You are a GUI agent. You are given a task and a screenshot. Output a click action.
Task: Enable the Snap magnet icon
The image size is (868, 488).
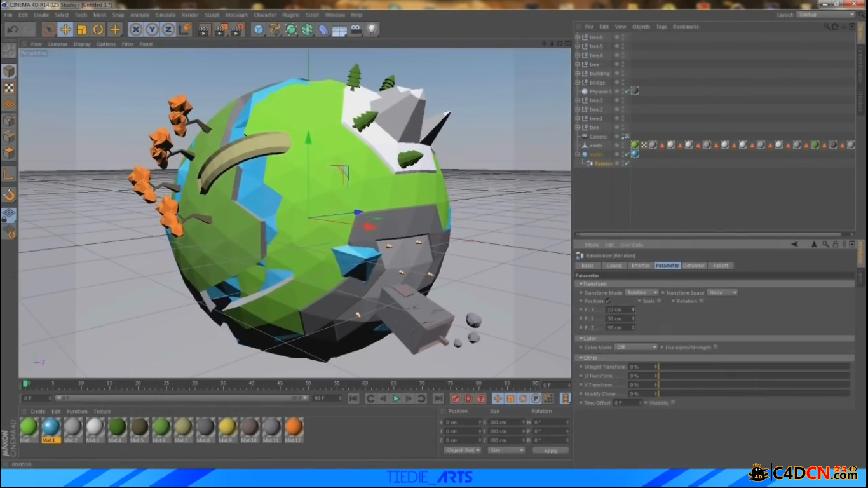click(9, 194)
